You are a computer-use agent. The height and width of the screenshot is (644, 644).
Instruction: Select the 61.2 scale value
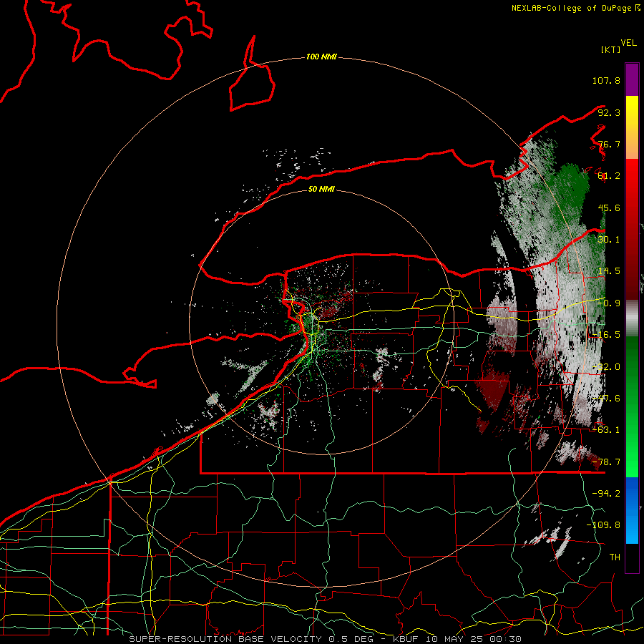(x=609, y=176)
